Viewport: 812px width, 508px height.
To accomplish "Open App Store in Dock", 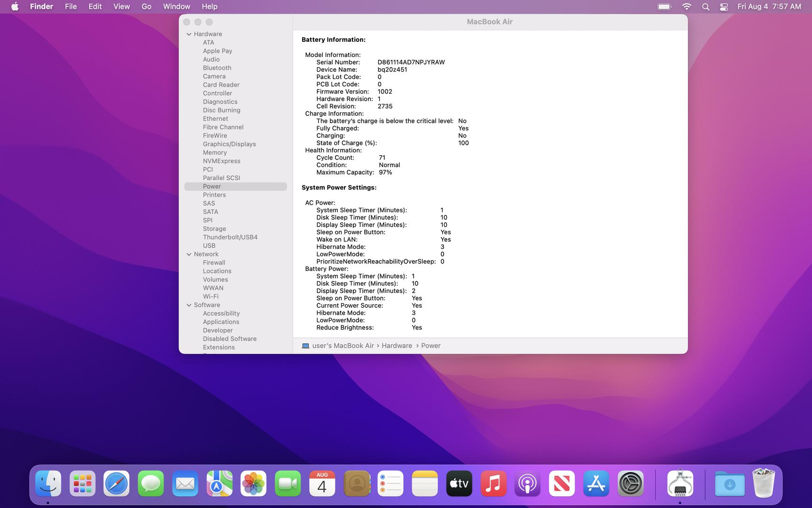I will click(x=596, y=484).
